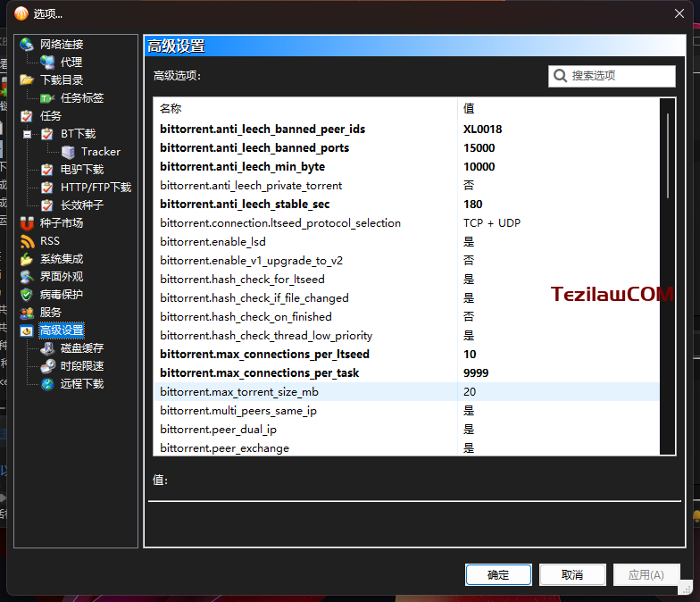Viewport: 700px width, 602px height.
Task: Click the 高级设置 settings icon
Action: 27,330
